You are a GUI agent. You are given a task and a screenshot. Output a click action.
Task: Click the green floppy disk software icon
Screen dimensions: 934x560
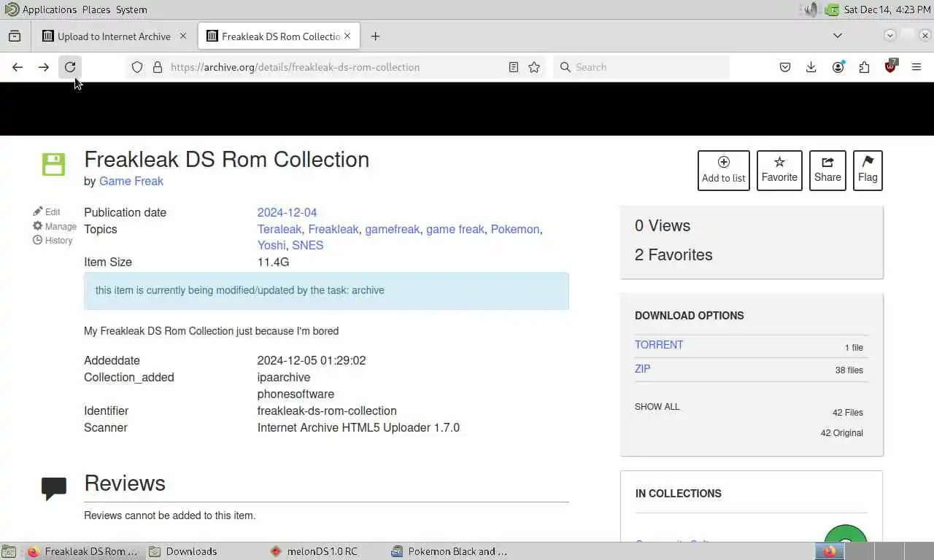pyautogui.click(x=53, y=164)
